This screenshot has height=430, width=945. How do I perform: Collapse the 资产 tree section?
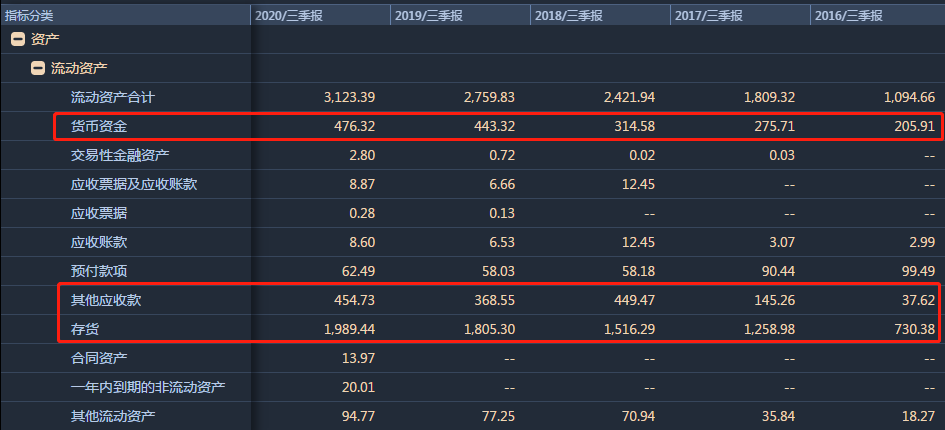point(17,40)
